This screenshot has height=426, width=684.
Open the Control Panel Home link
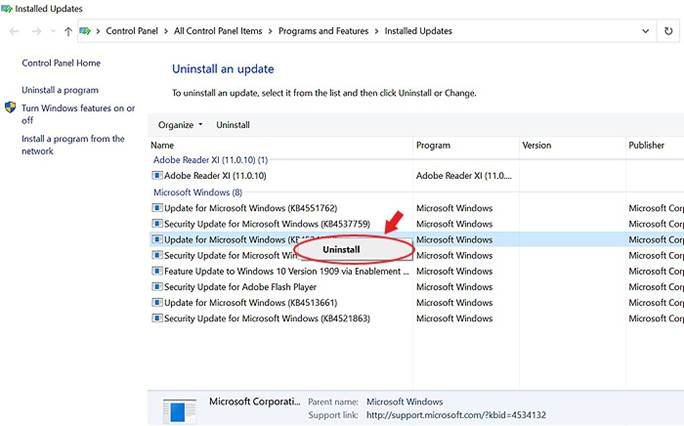coord(61,63)
